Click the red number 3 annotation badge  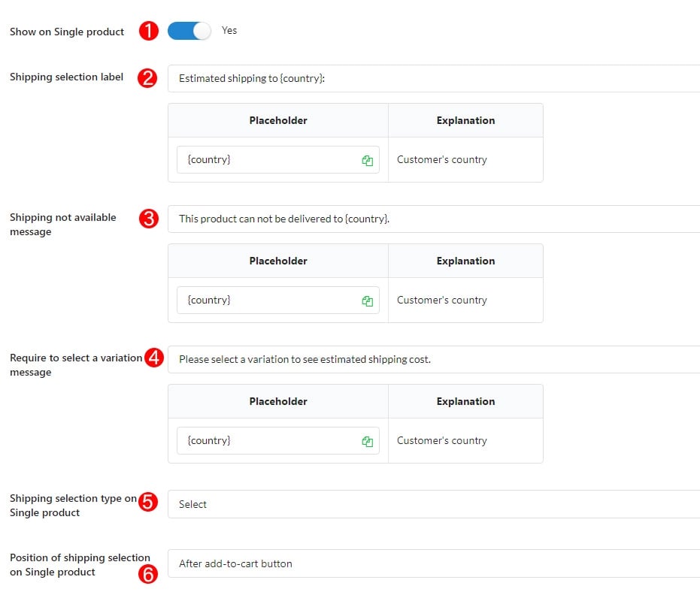(149, 219)
